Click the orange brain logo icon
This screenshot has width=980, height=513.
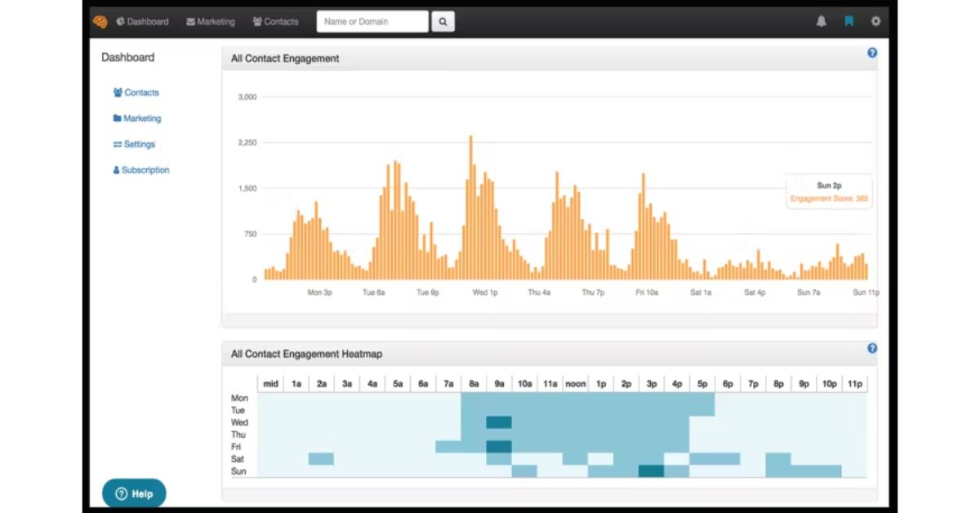click(100, 22)
